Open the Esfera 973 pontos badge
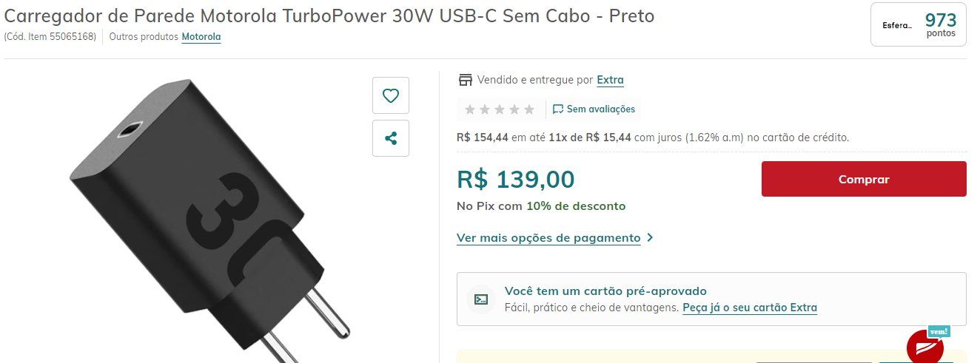Screen dimensions: 980x363 (x=919, y=24)
